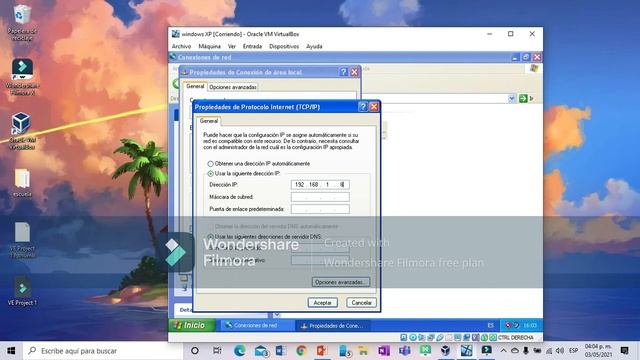Image resolution: width=640 pixels, height=360 pixels.
Task: Click XP security alert tray icon
Action: click(508, 325)
